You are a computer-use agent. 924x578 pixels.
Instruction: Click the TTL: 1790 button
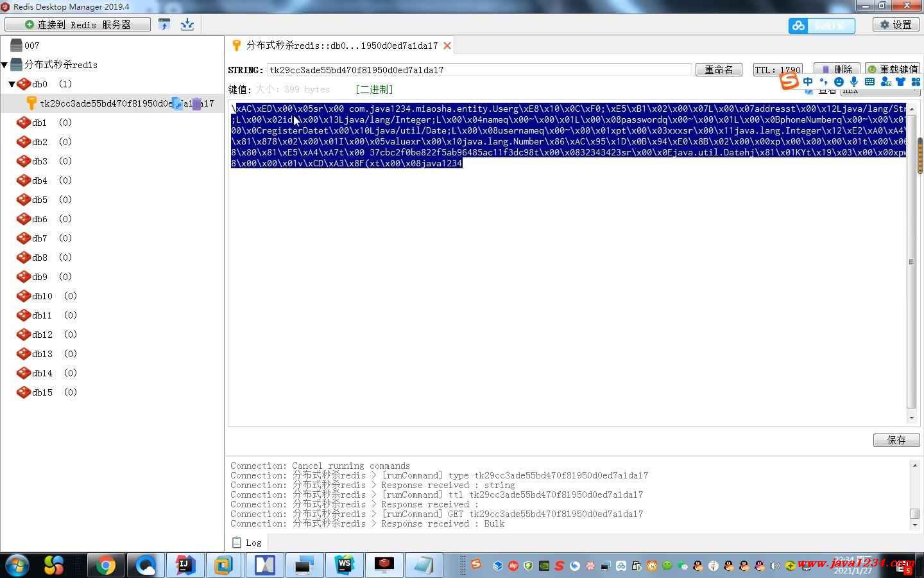tap(778, 69)
